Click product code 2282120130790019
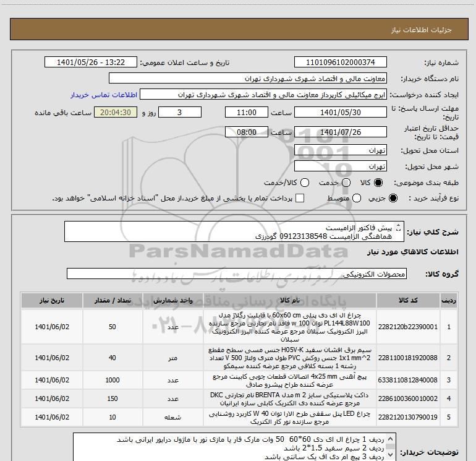 pos(408,417)
